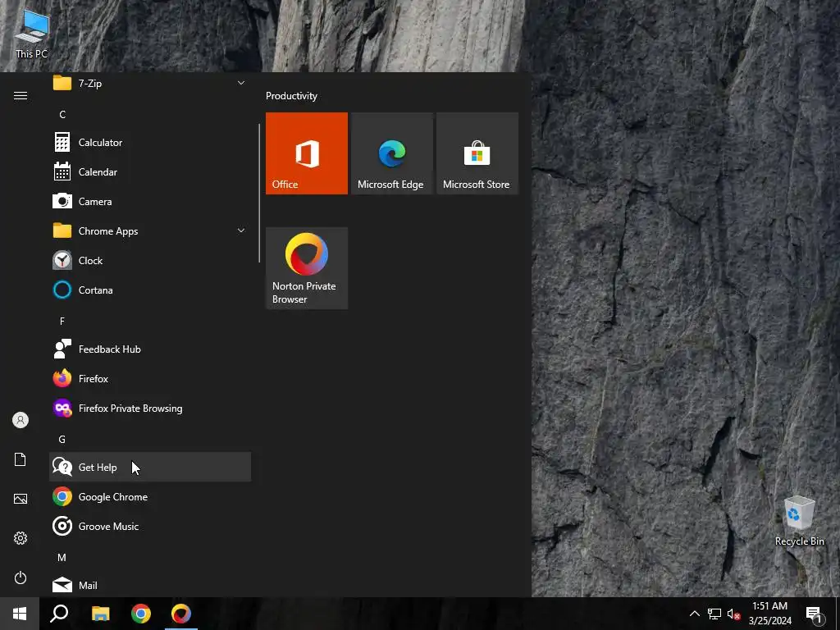
Task: Expand the Start menu hamburger navigation
Action: (21, 95)
